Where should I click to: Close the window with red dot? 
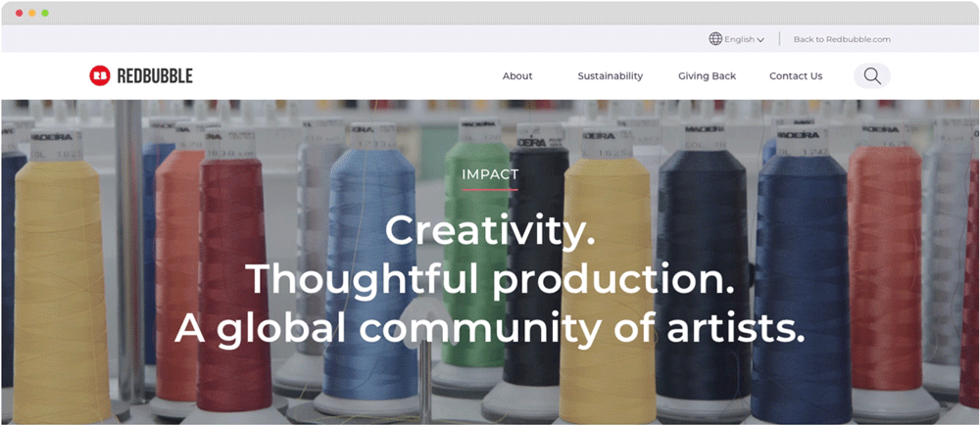tap(20, 13)
